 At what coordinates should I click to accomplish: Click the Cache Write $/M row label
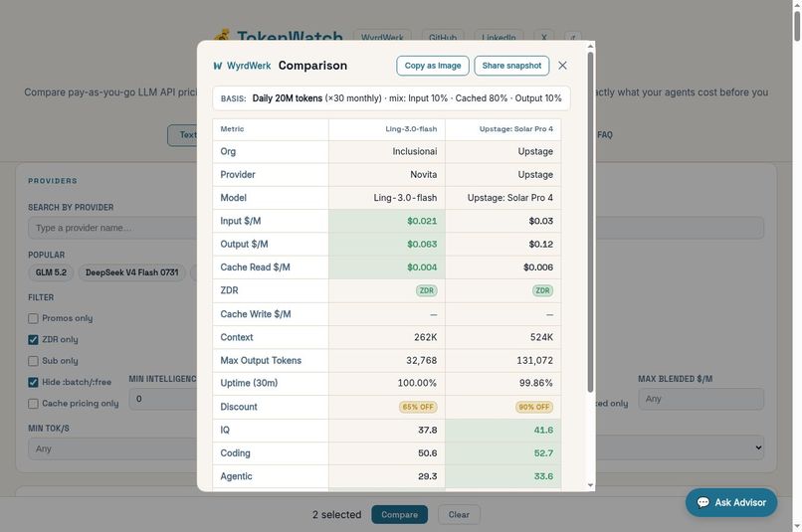pyautogui.click(x=256, y=314)
